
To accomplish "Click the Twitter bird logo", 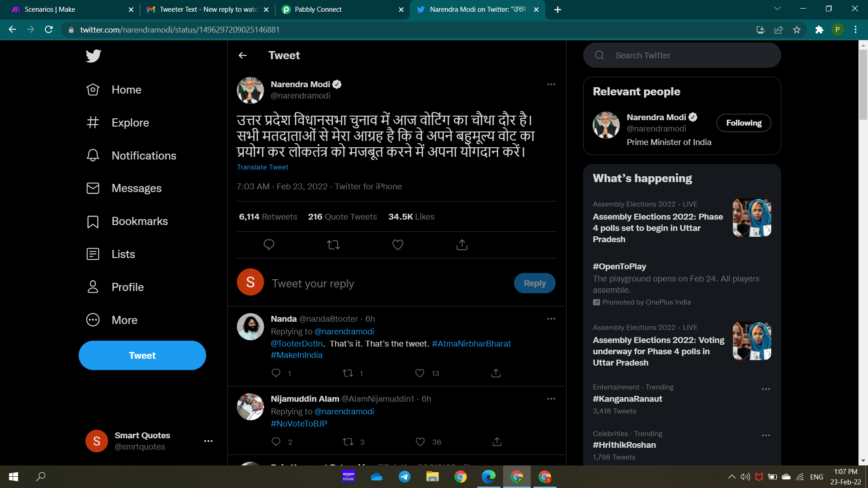I will click(93, 56).
